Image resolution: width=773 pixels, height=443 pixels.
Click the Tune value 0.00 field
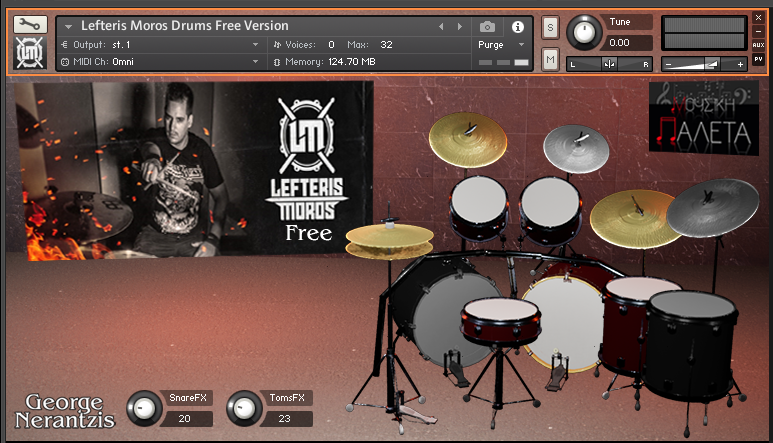[626, 43]
